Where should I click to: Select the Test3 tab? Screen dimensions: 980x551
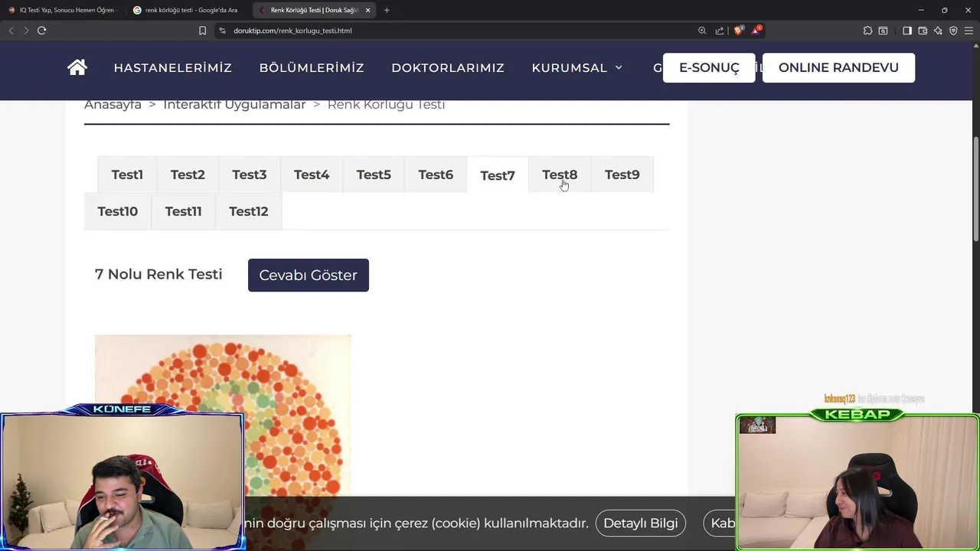pos(250,174)
